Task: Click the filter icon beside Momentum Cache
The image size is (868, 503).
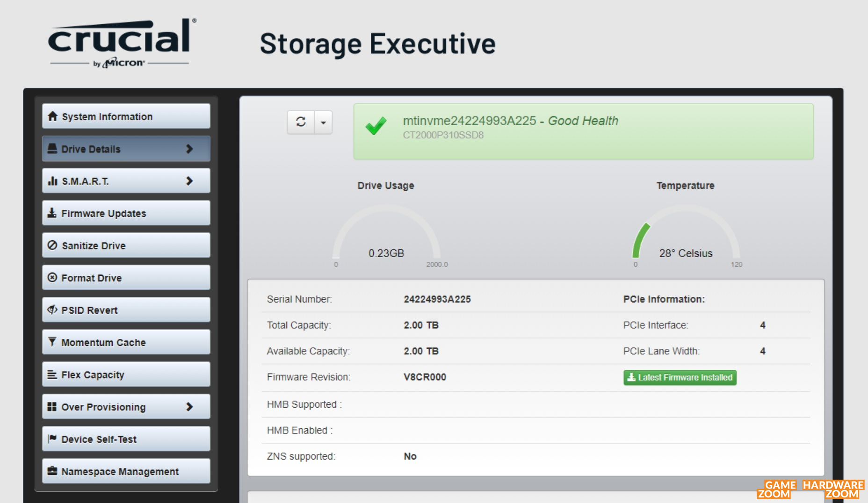Action: [x=52, y=342]
